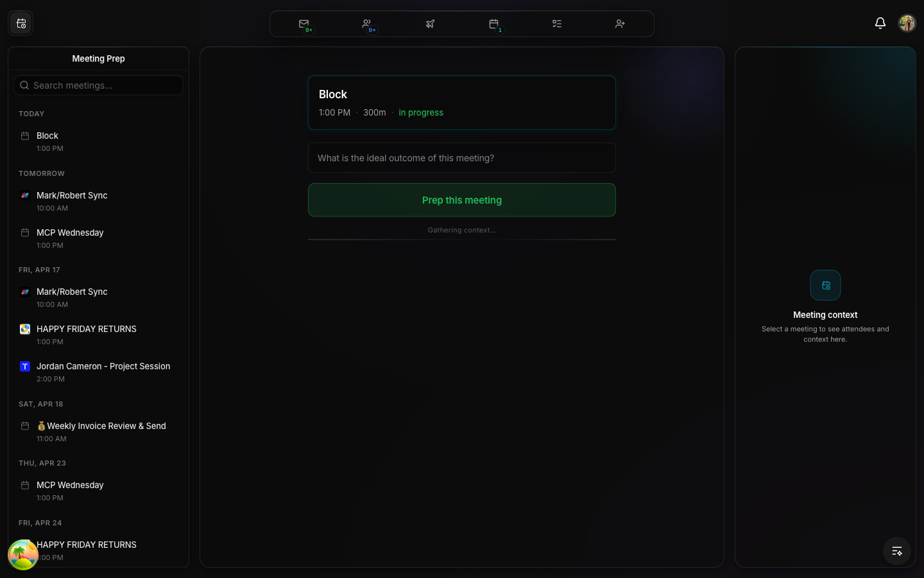
Task: Click the app logo in the top-left corner
Action: coord(21,23)
